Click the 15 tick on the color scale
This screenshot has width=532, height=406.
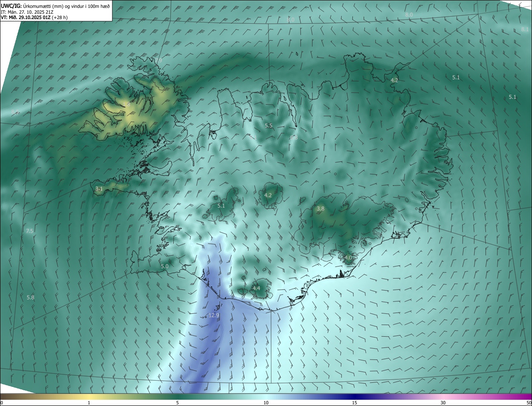(x=355, y=403)
